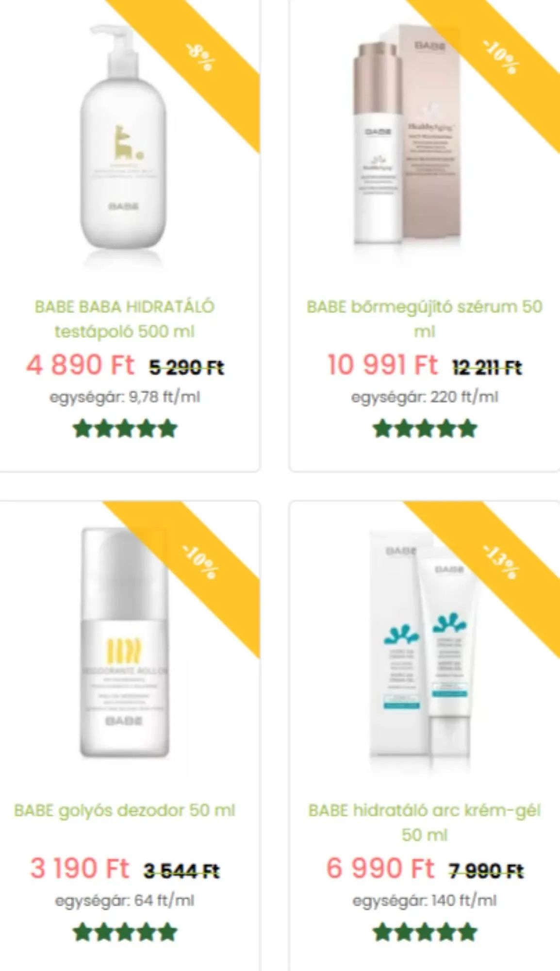This screenshot has height=971, width=560.
Task: Click the baby body lotion bottle image
Action: pos(124,138)
